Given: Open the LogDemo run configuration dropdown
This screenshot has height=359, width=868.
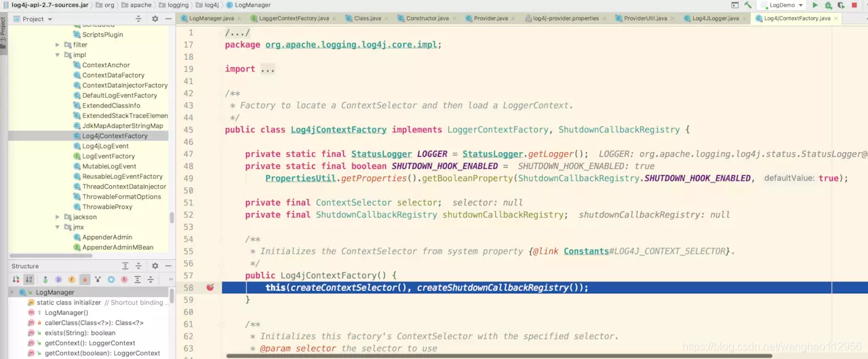Looking at the screenshot, I should [x=782, y=5].
